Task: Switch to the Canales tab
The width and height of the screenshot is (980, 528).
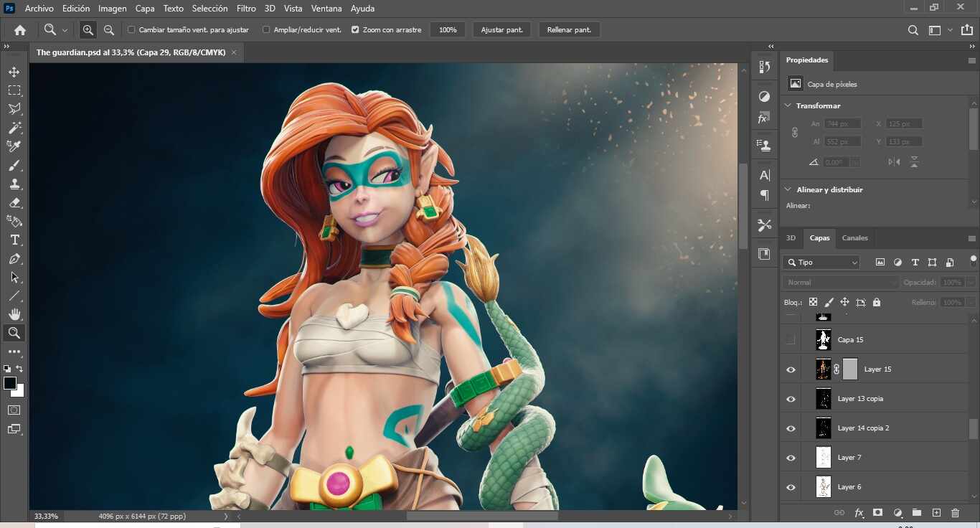Action: coord(854,238)
